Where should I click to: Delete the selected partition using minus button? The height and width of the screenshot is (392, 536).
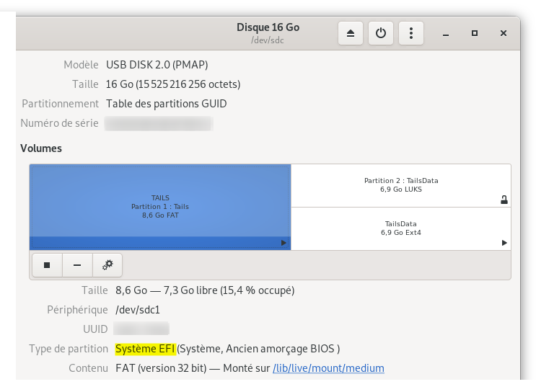[77, 265]
